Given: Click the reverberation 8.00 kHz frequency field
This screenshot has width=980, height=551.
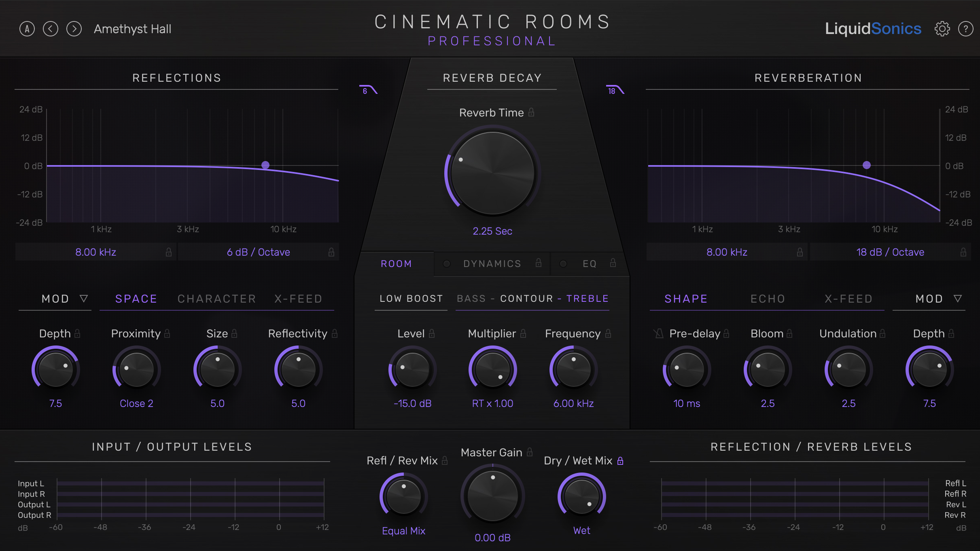Looking at the screenshot, I should click(x=727, y=252).
